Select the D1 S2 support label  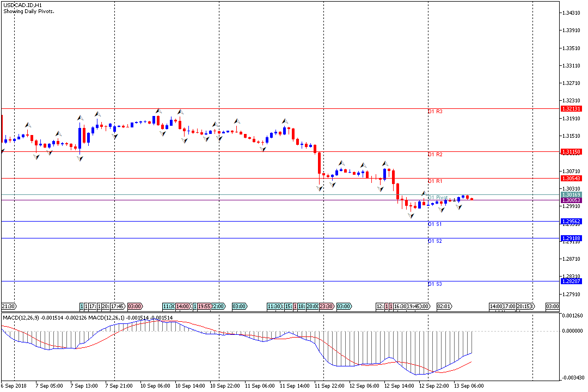pyautogui.click(x=435, y=241)
